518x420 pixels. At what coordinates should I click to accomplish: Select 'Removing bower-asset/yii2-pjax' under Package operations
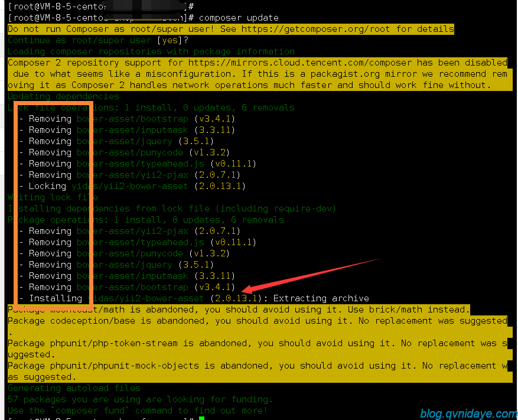(x=130, y=232)
